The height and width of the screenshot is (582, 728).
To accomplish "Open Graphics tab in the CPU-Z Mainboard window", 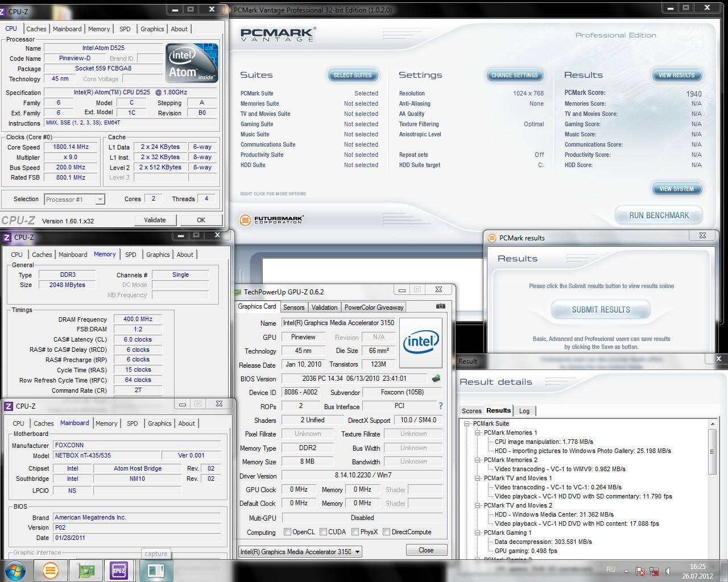I will pyautogui.click(x=160, y=423).
